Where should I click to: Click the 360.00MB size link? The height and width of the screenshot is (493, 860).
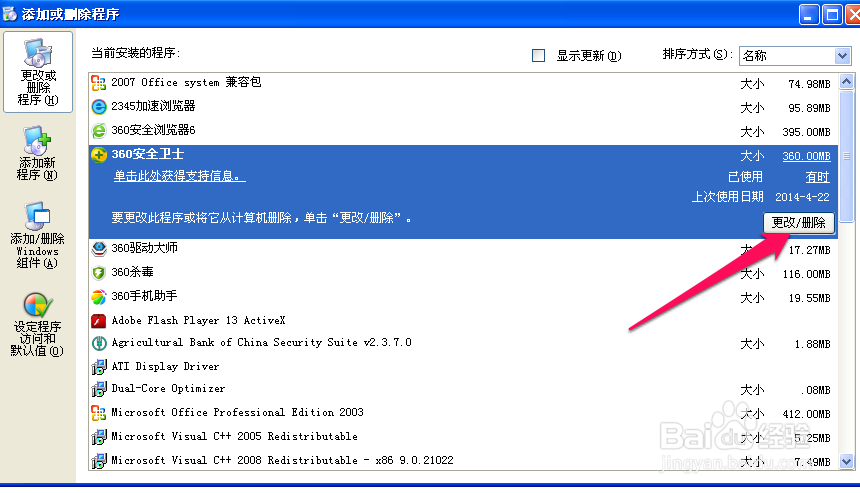(806, 156)
